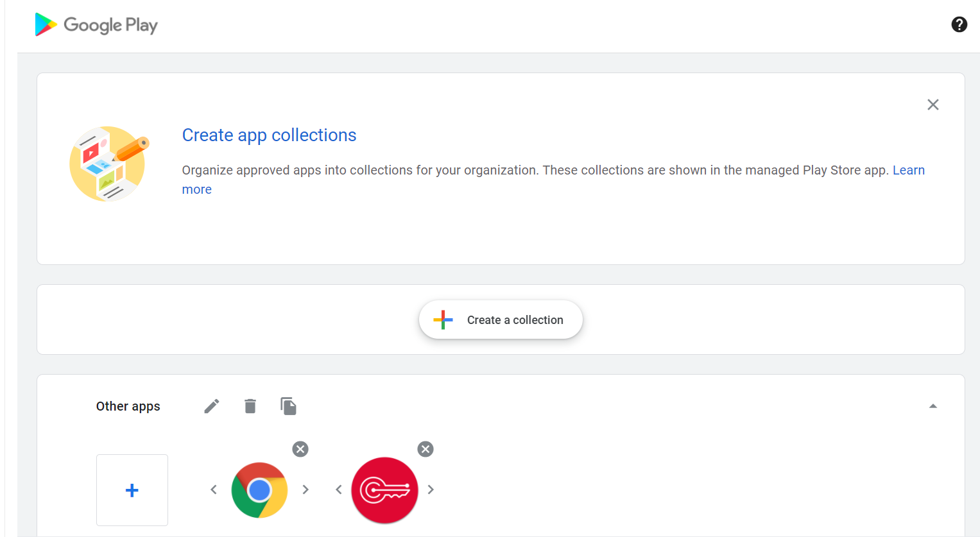This screenshot has width=980, height=537.
Task: Remove Chrome from the collection
Action: pos(300,449)
